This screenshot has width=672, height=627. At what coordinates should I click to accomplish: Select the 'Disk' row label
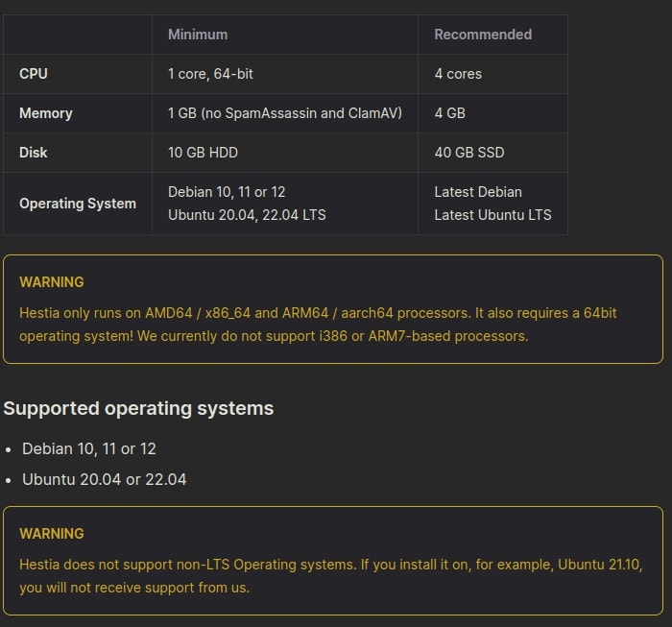click(33, 153)
